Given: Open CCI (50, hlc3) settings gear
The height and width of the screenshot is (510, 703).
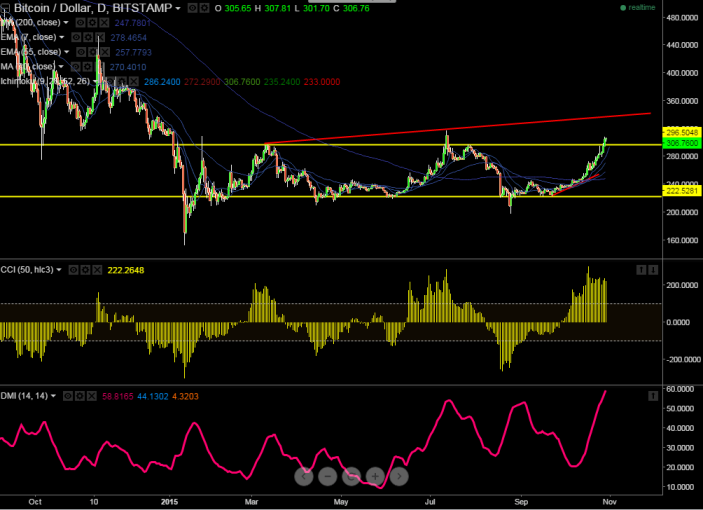Looking at the screenshot, I should 85,270.
